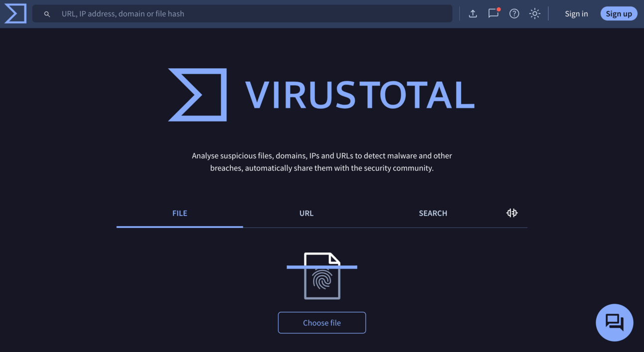Viewport: 644px width, 352px height.
Task: Focus the URL, IP, domain or hash search field
Action: 242,13
